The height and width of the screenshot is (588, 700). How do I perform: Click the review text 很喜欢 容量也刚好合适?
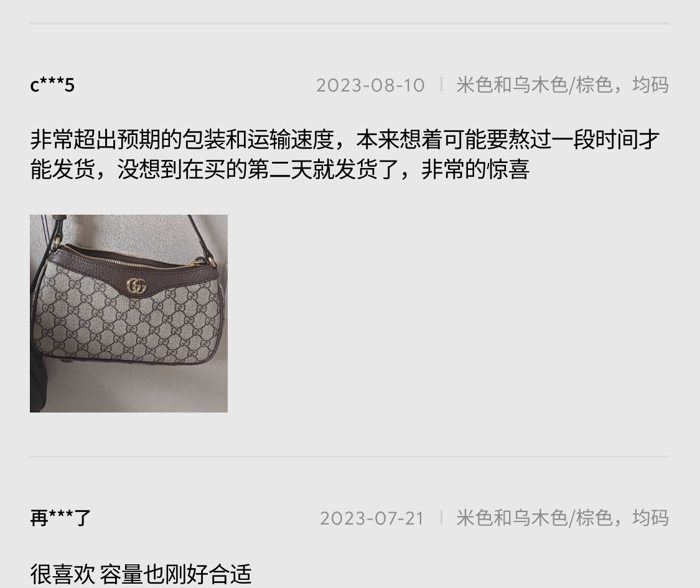(x=141, y=574)
